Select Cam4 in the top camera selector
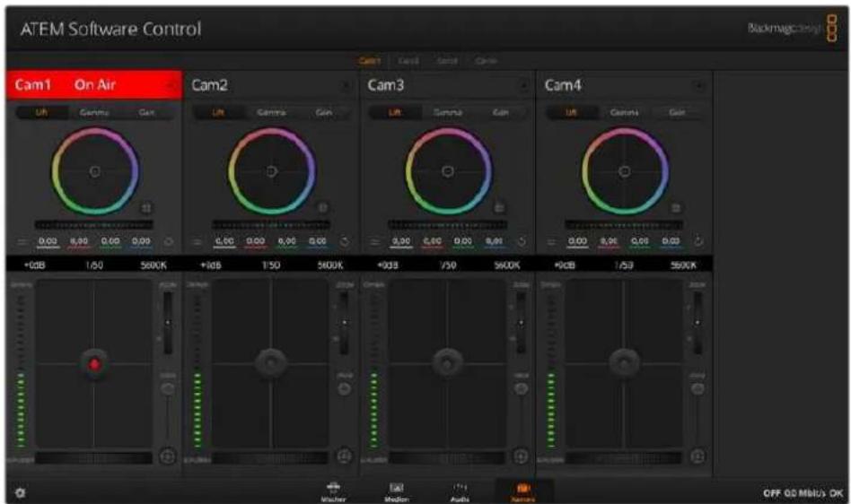 pyautogui.click(x=487, y=61)
